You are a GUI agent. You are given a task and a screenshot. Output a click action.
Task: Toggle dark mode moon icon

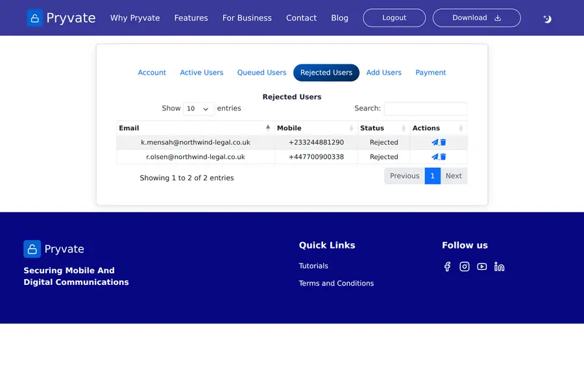547,19
